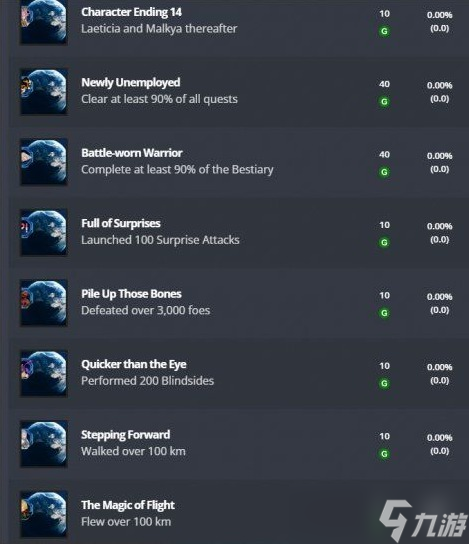Click the Newly Unemployed achievement icon
The height and width of the screenshot is (544, 469).
[44, 92]
